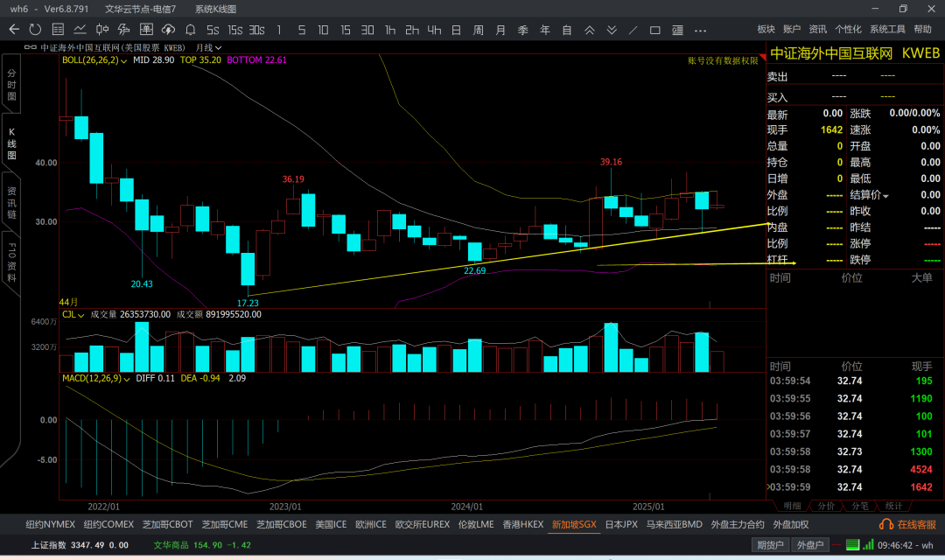Select the 香港HKEX exchange tab
Image resolution: width=945 pixels, height=560 pixels.
[523, 524]
